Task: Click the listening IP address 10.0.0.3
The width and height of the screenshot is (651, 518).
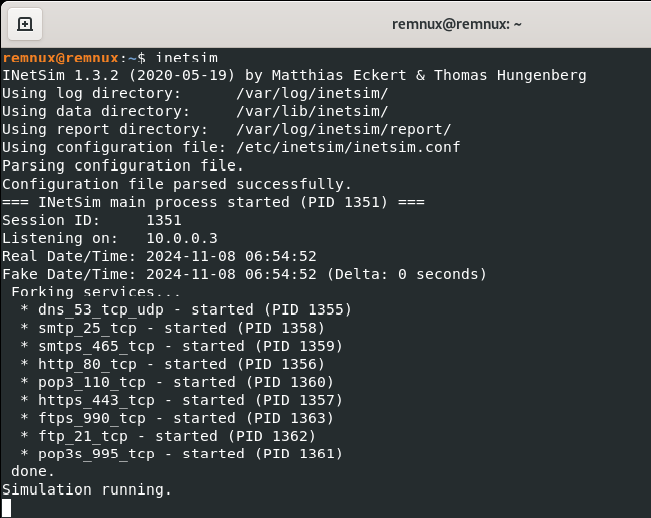Action: (182, 238)
